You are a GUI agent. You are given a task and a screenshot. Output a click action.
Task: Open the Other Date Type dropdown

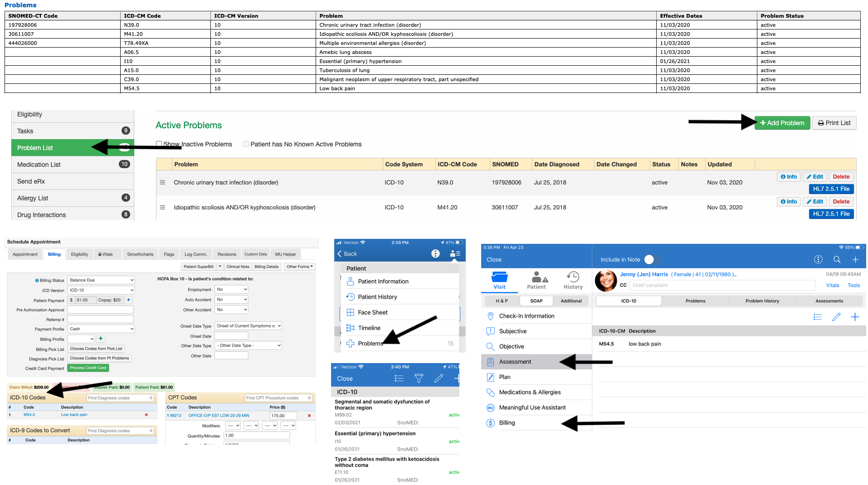tap(248, 345)
